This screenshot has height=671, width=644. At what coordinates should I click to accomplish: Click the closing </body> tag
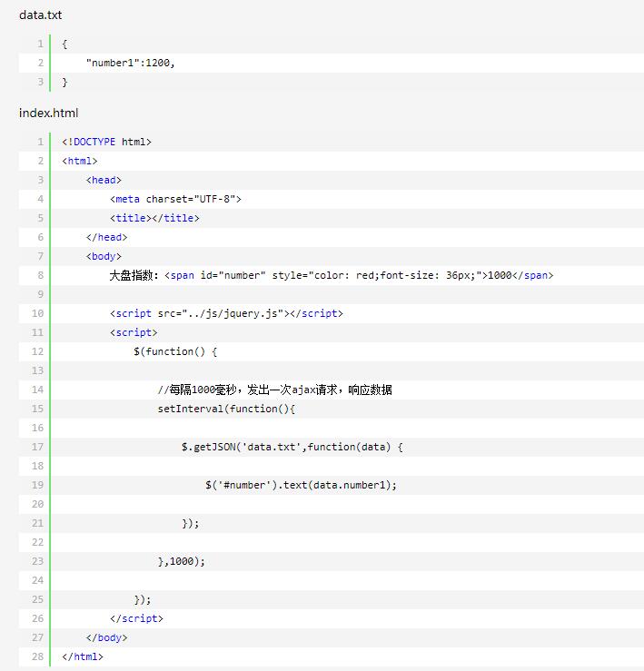pos(106,637)
